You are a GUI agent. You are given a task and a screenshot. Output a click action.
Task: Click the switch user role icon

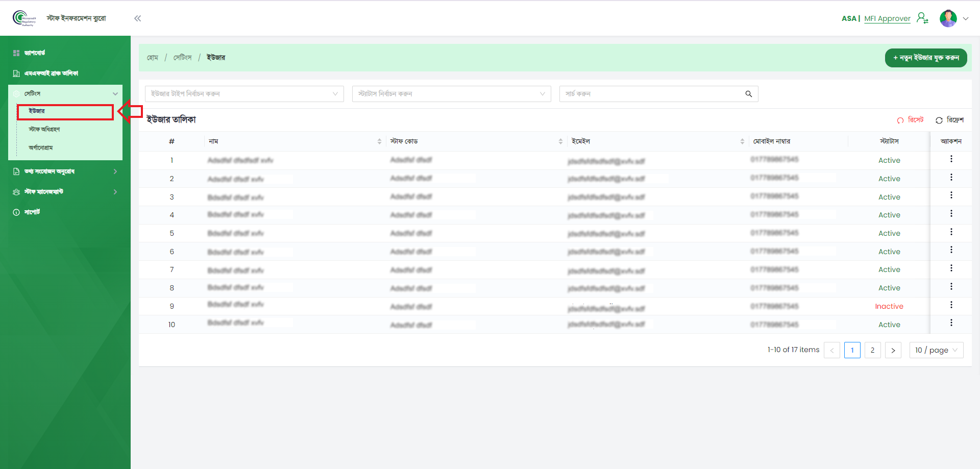(x=922, y=18)
